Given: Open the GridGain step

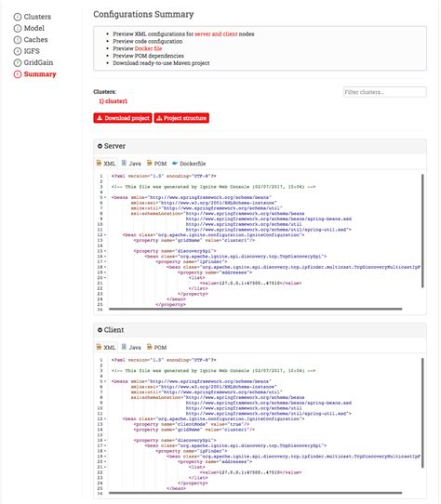Looking at the screenshot, I should [x=33, y=62].
